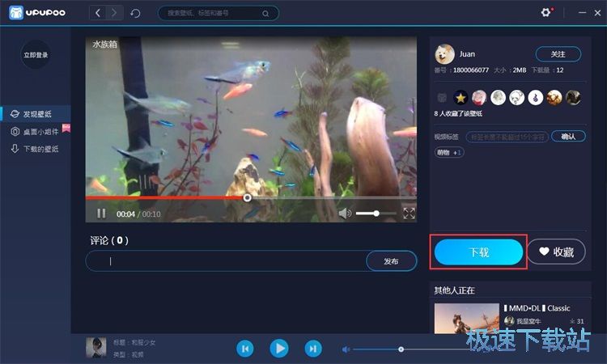The image size is (607, 364).
Task: Click the white creature collector avatar
Action: click(516, 98)
